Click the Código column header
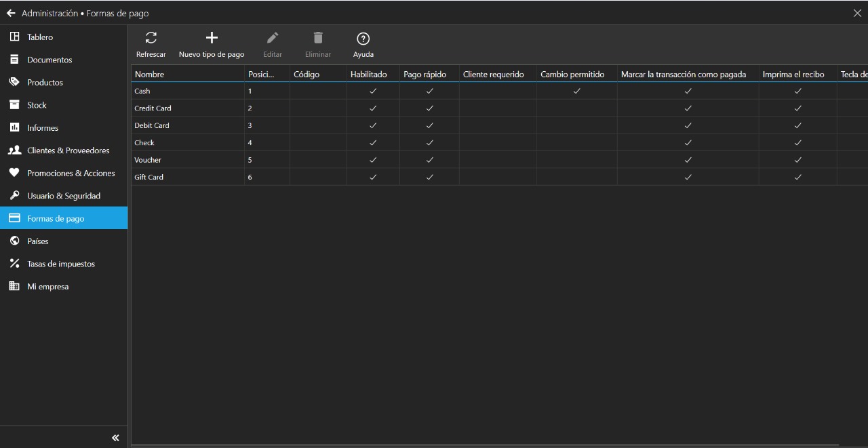The height and width of the screenshot is (448, 868). (318, 74)
